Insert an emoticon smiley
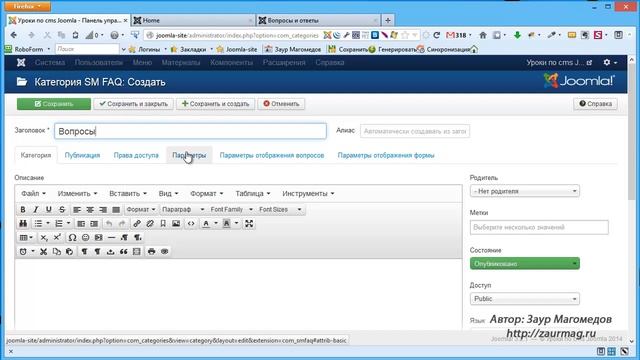 (x=85, y=238)
